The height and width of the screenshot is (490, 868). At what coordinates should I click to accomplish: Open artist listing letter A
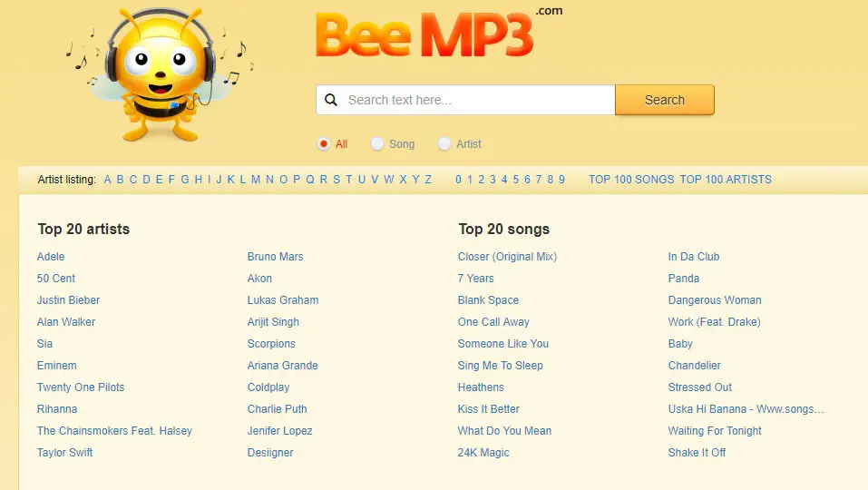point(107,180)
